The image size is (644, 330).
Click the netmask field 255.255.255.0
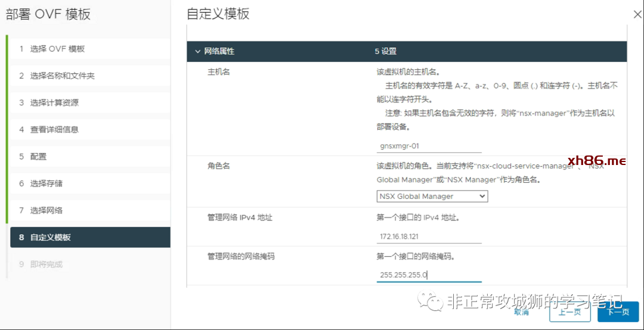click(x=429, y=275)
